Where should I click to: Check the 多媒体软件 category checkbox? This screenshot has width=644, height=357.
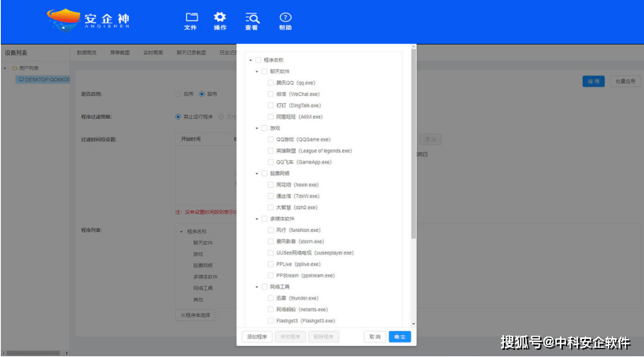(264, 219)
